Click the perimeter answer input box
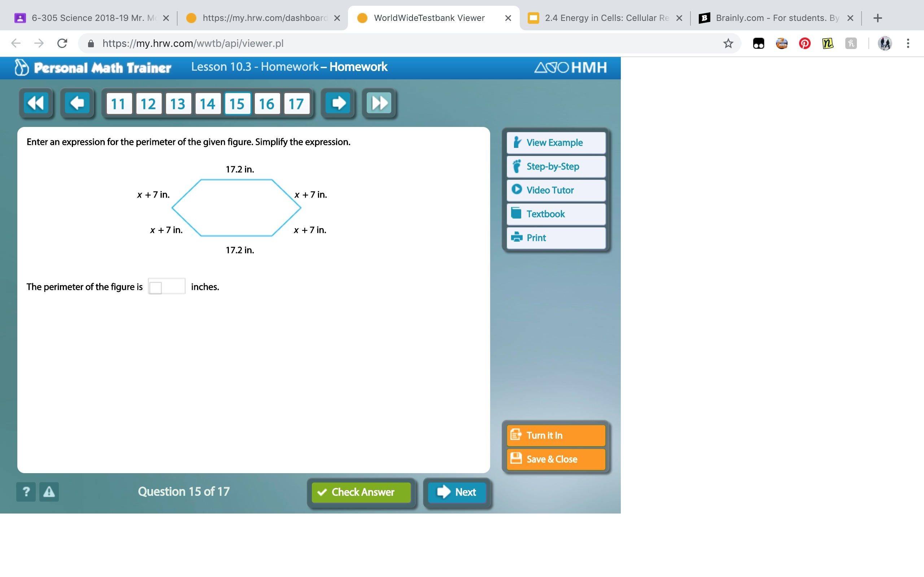The width and height of the screenshot is (924, 577). 167,287
